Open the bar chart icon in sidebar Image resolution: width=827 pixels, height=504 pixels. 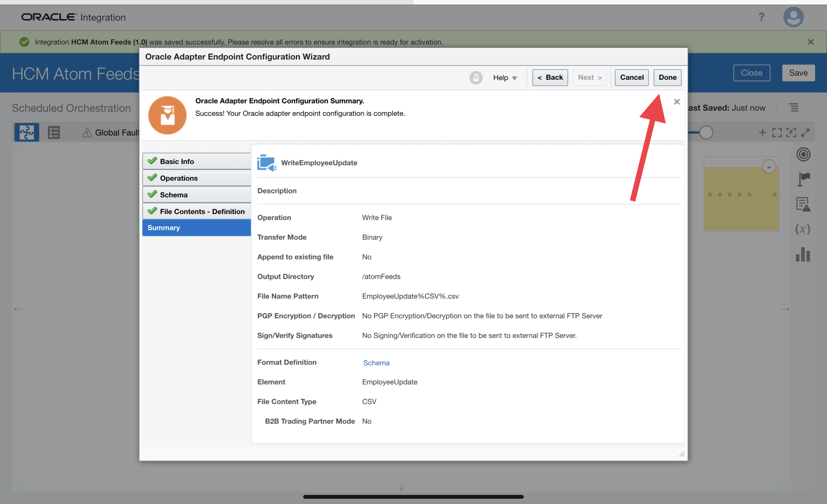coord(802,255)
